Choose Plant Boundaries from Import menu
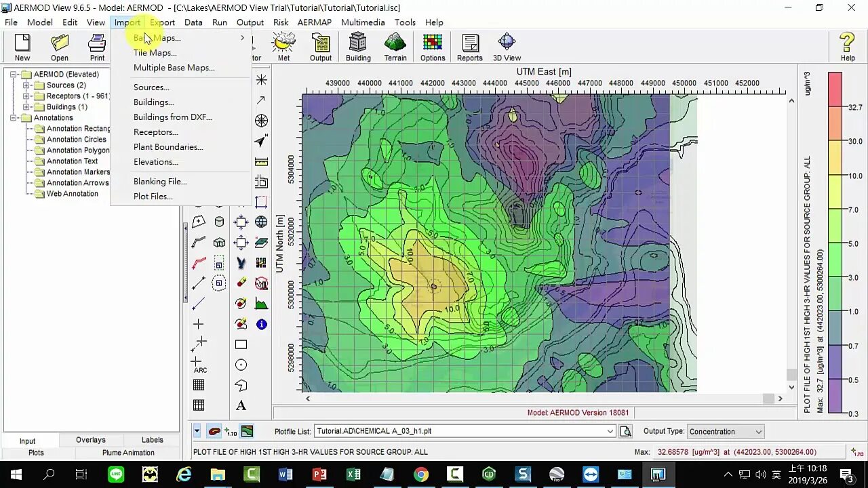The width and height of the screenshot is (868, 488). coord(182,147)
